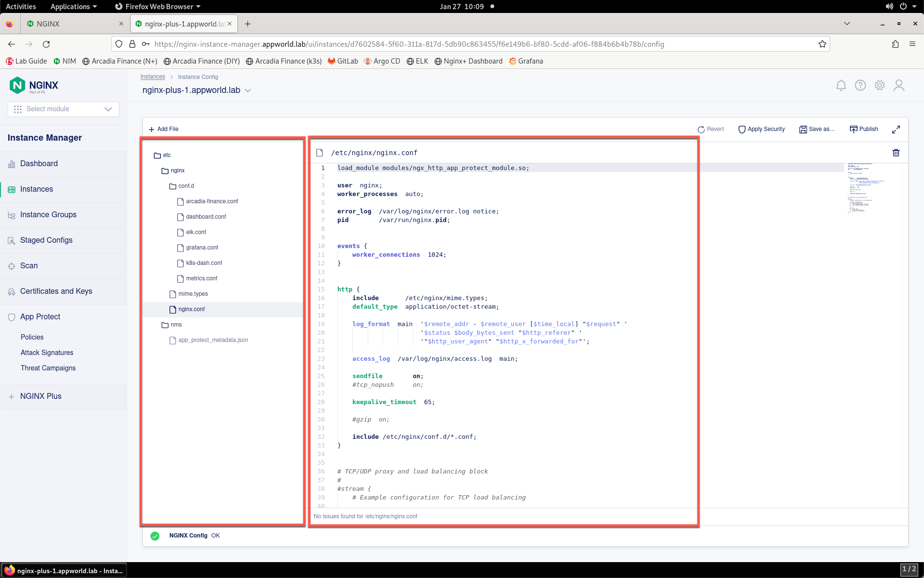This screenshot has height=578, width=924.
Task: Open Argo CD bookmark
Action: [382, 61]
